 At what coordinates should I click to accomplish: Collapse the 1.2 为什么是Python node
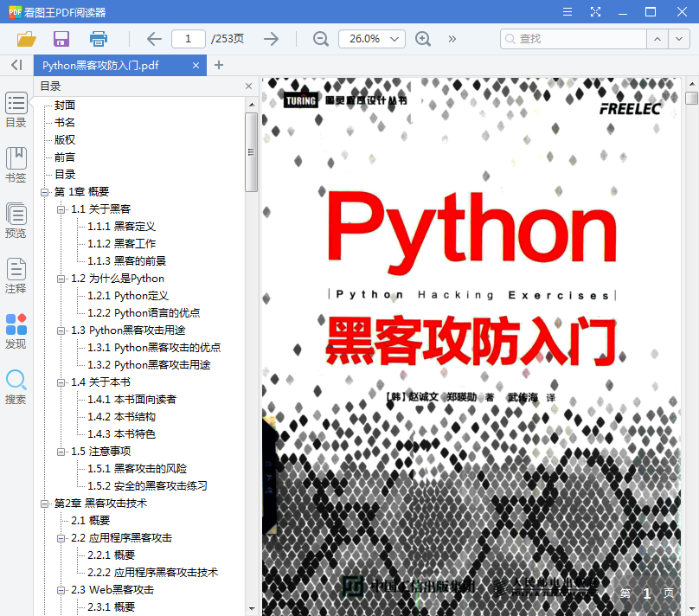pyautogui.click(x=61, y=279)
